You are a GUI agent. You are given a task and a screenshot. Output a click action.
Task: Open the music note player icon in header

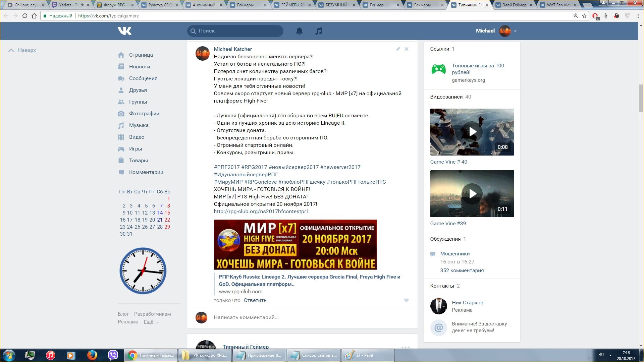point(319,31)
